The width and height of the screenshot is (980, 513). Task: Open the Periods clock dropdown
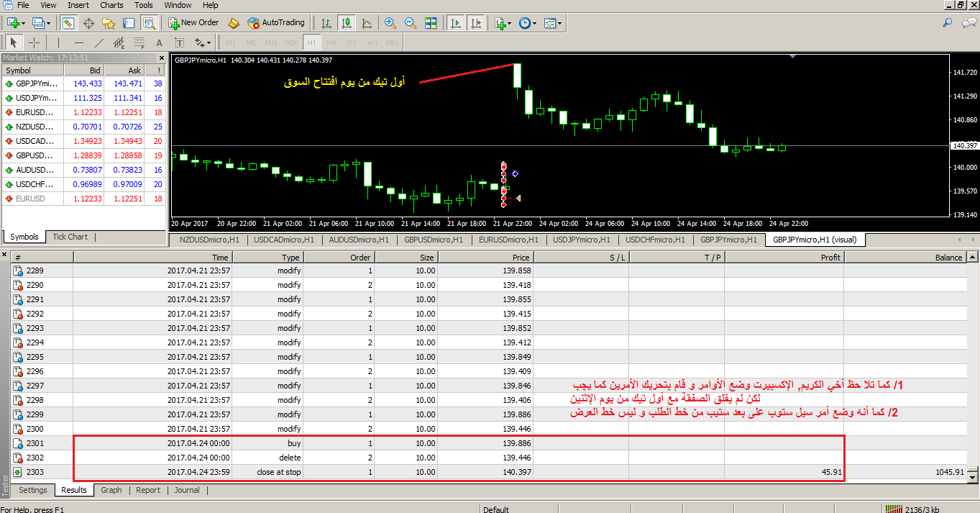pyautogui.click(x=527, y=23)
